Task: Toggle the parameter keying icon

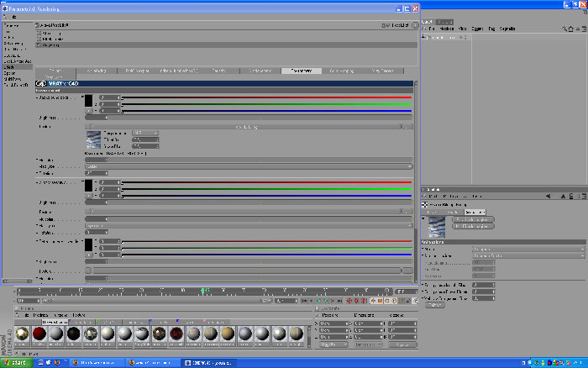Action: tap(394, 301)
